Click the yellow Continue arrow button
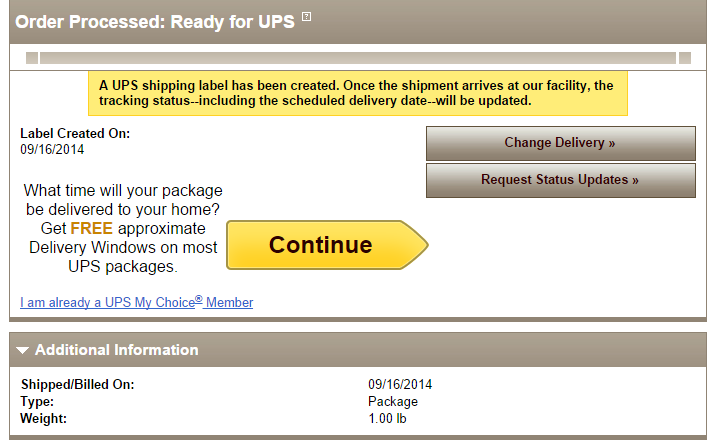This screenshot has height=440, width=714. [327, 245]
